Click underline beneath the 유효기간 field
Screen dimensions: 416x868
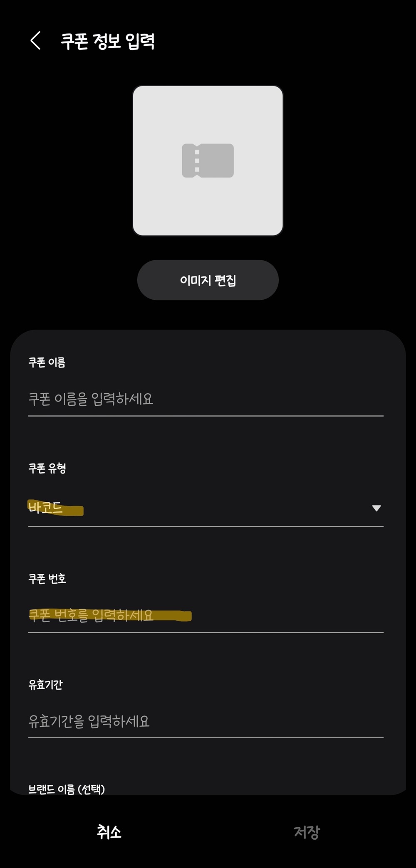click(x=206, y=737)
